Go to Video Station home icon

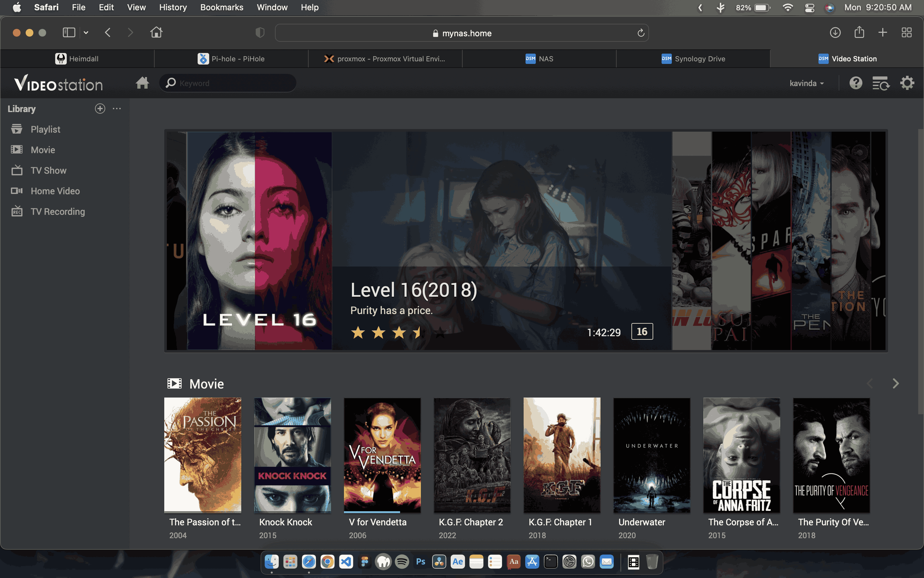(x=142, y=83)
